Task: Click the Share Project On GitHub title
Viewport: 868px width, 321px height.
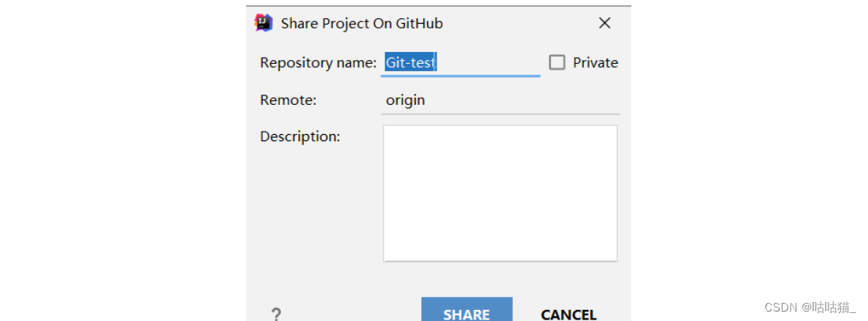Action: 361,23
